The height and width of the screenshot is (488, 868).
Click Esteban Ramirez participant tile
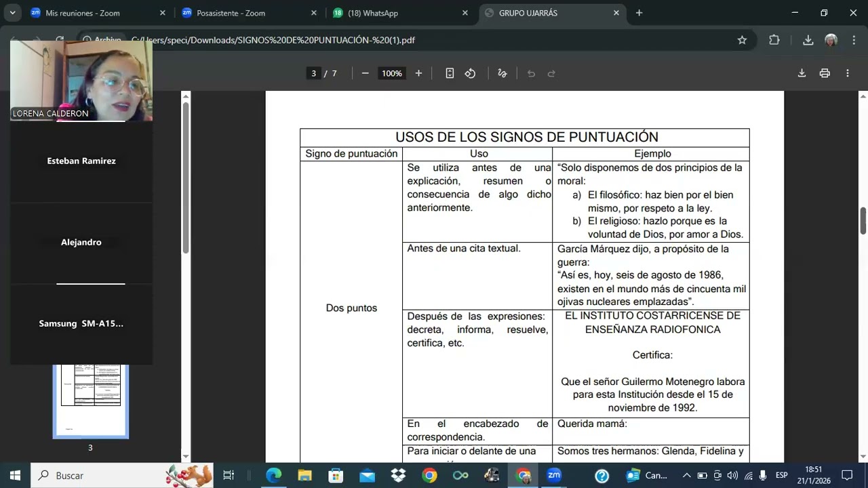(81, 161)
